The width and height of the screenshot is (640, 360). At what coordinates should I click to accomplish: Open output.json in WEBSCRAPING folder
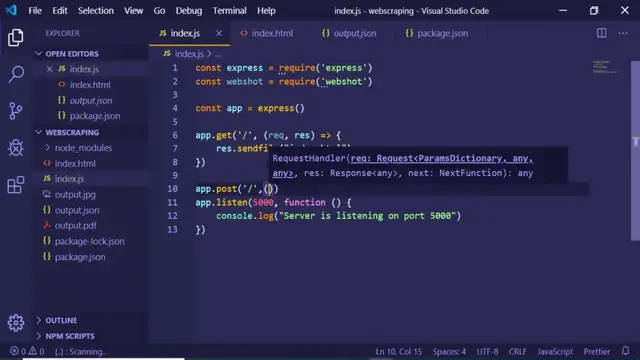point(77,210)
